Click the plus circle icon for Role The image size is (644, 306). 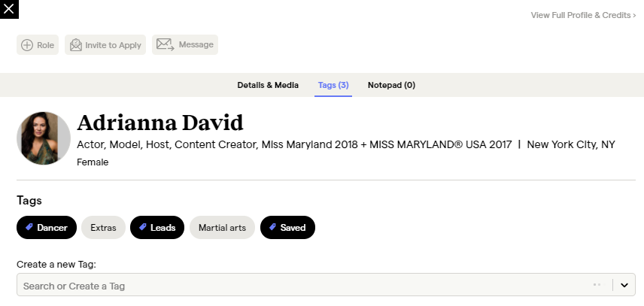point(27,45)
